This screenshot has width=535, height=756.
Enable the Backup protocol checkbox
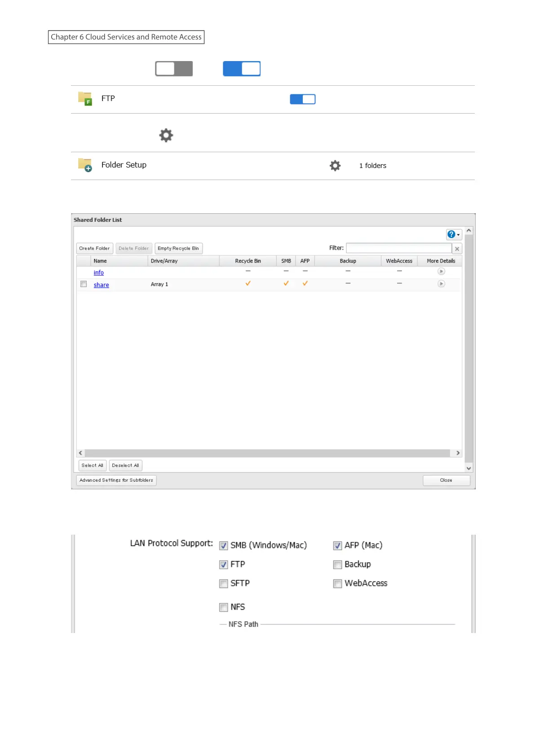pyautogui.click(x=338, y=565)
